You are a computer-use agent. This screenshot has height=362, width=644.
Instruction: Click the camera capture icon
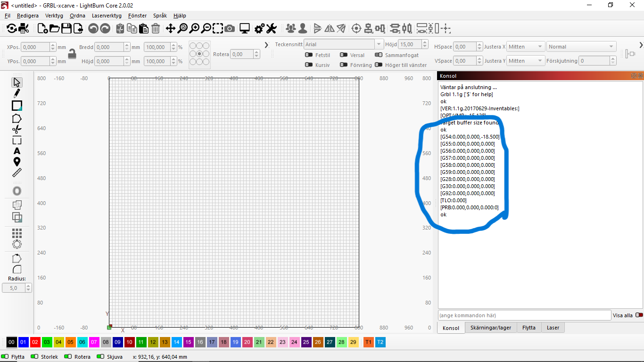tap(230, 29)
